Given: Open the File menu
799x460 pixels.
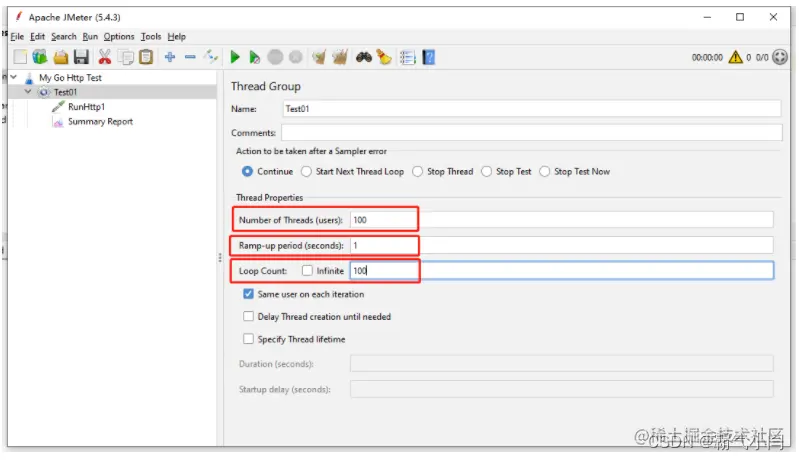Looking at the screenshot, I should (x=17, y=37).
